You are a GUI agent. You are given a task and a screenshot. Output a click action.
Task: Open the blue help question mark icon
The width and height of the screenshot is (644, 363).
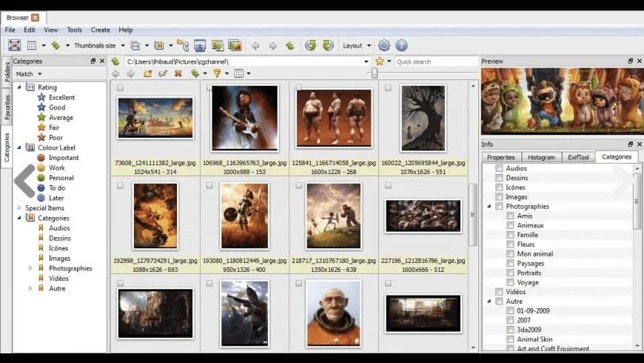click(x=401, y=45)
